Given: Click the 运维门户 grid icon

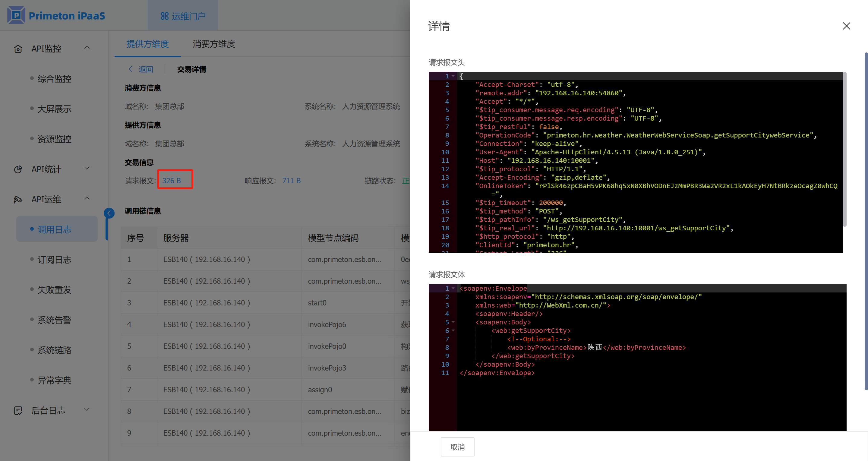Looking at the screenshot, I should pyautogui.click(x=164, y=16).
